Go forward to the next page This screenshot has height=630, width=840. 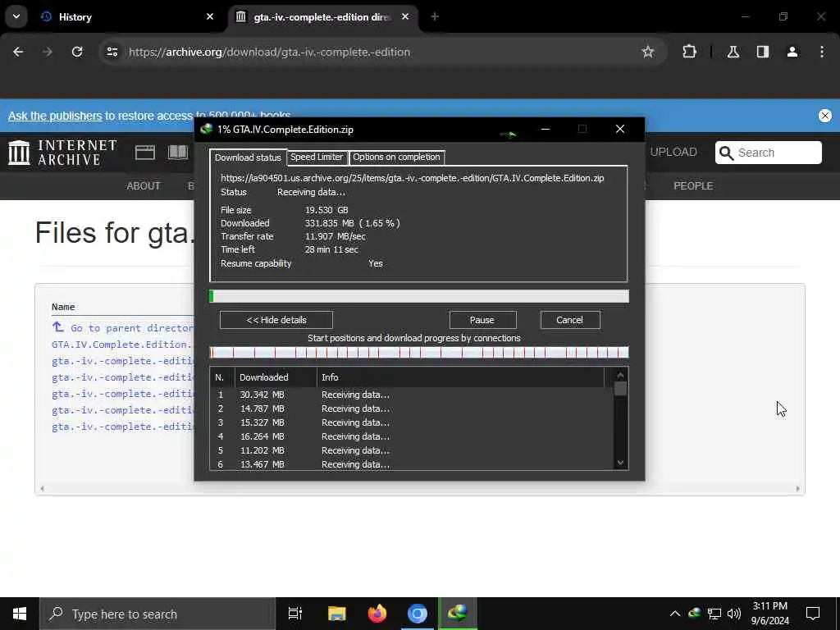pos(48,52)
